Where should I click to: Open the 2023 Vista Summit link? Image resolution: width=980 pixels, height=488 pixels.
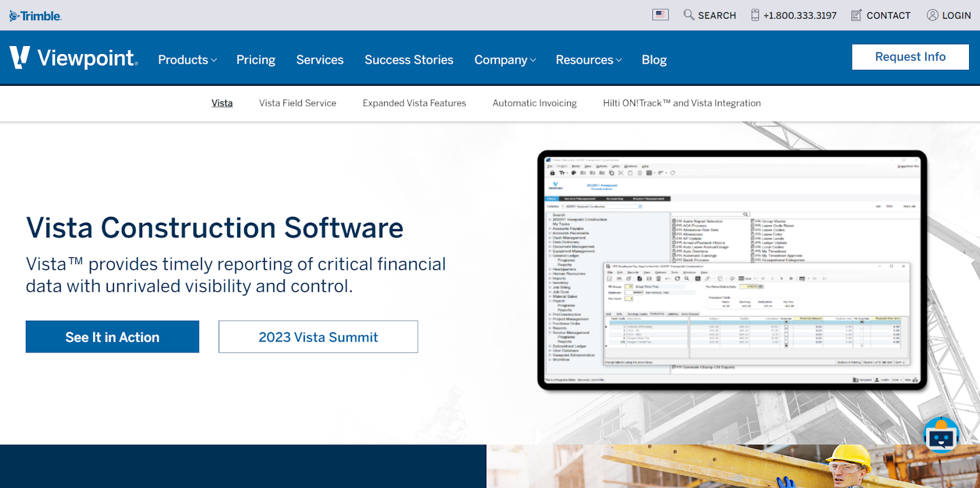tap(318, 337)
